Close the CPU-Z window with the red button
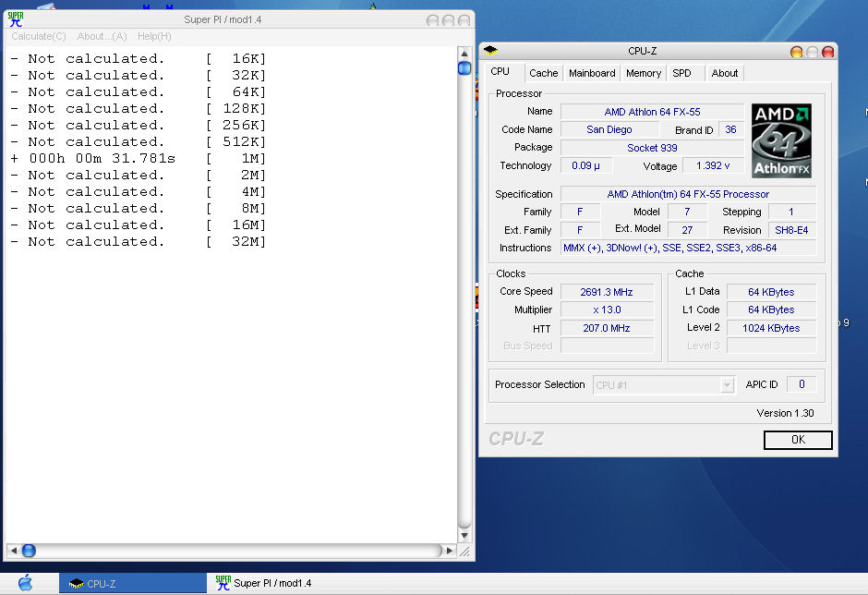The height and width of the screenshot is (595, 868). coord(827,52)
